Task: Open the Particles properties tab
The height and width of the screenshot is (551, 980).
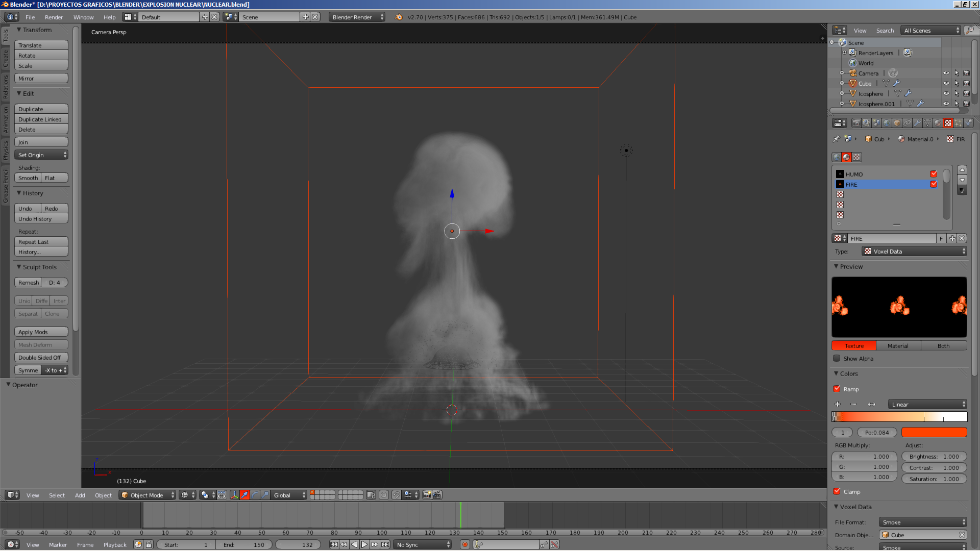Action: click(x=958, y=123)
